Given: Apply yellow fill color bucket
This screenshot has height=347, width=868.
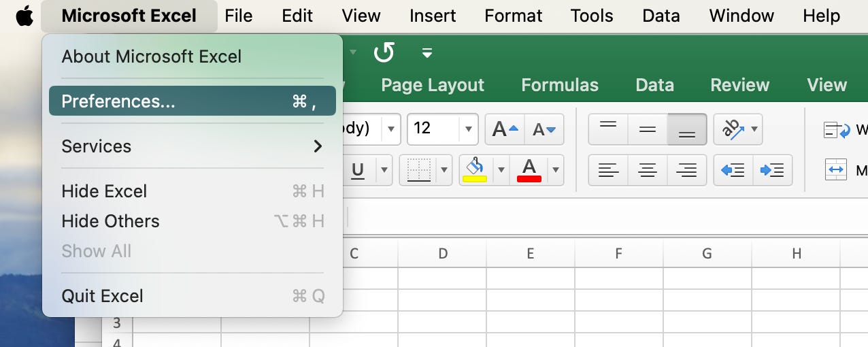Looking at the screenshot, I should point(475,170).
